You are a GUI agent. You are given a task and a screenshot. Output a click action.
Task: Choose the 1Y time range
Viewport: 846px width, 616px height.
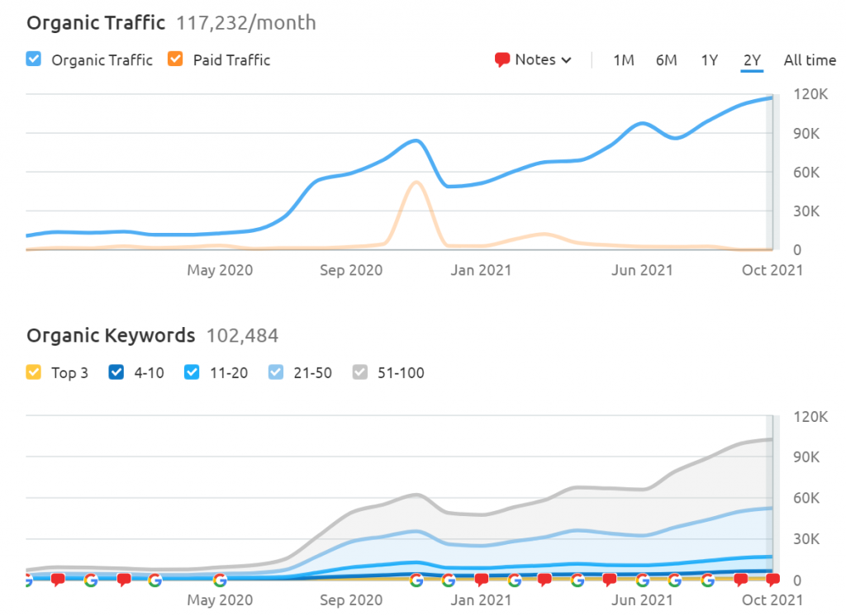(709, 60)
